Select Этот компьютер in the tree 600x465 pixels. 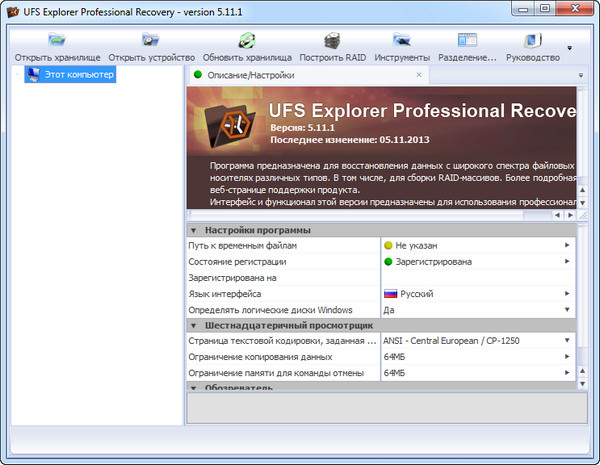point(70,74)
